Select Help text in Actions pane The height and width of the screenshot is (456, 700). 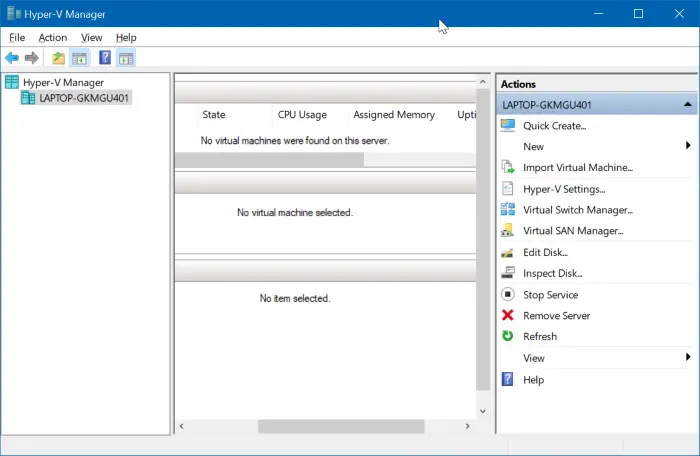point(533,380)
